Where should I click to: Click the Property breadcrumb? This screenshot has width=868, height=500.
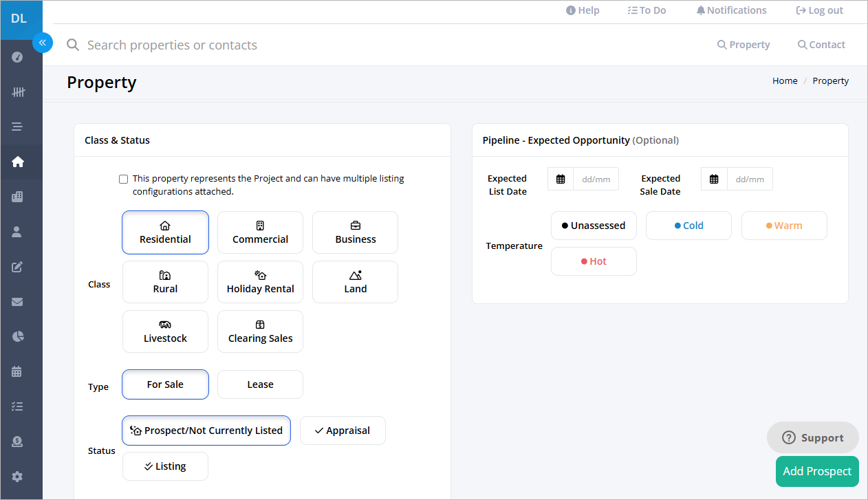[x=831, y=80]
